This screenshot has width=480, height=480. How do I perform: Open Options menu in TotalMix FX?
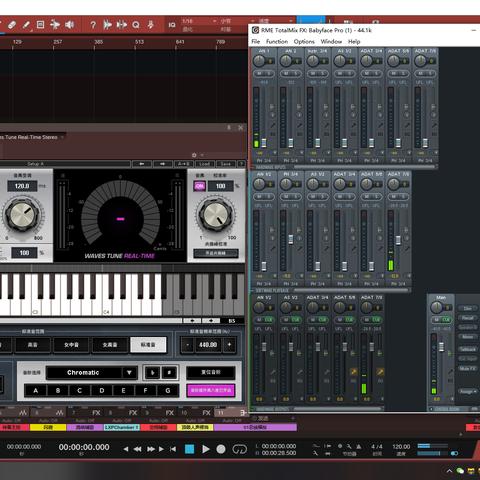[x=304, y=42]
